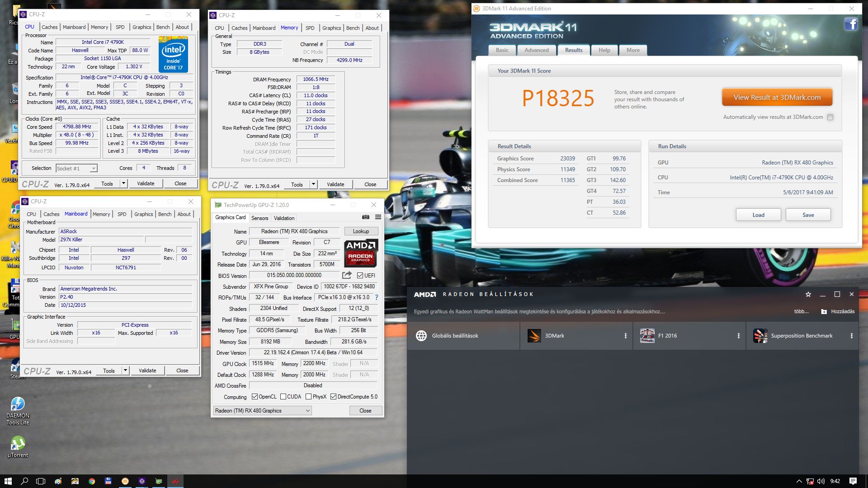Toggle the UEFI checkbox in GPU-Z

pos(360,276)
